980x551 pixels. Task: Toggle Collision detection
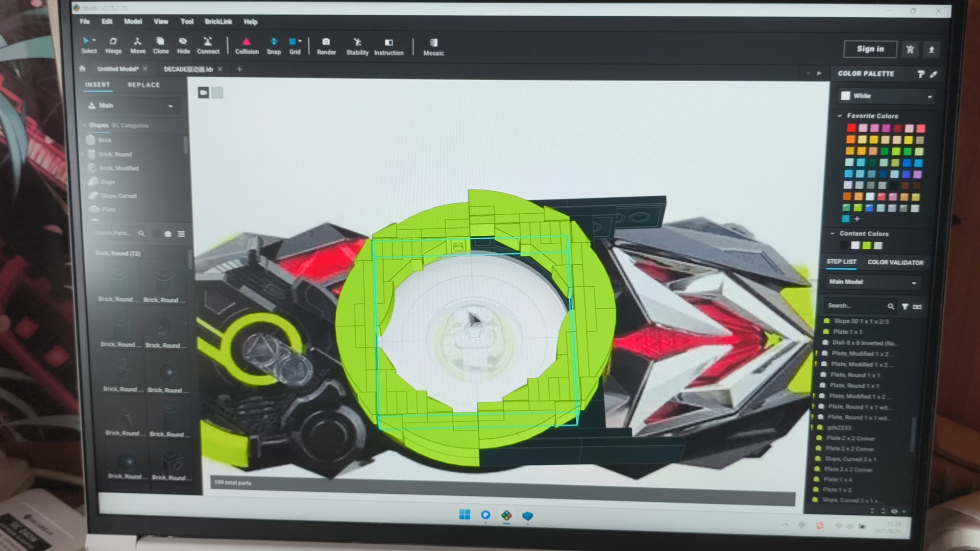(247, 46)
